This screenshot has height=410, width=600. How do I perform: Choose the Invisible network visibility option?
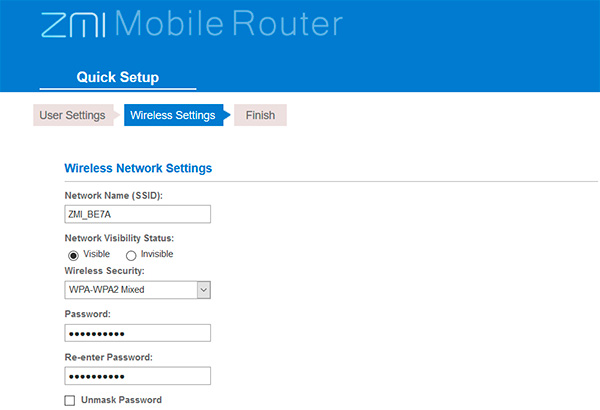pos(131,255)
